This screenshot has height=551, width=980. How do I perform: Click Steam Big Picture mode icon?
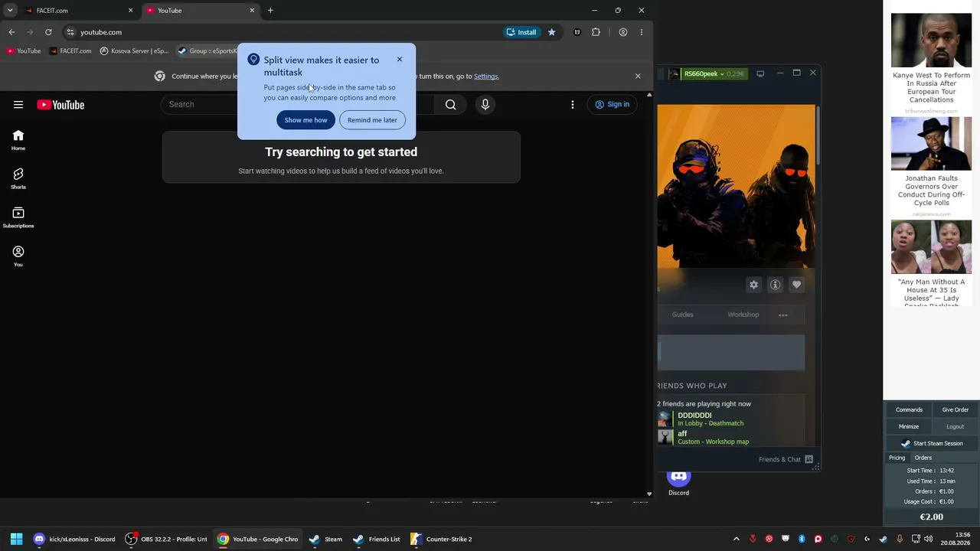click(760, 73)
